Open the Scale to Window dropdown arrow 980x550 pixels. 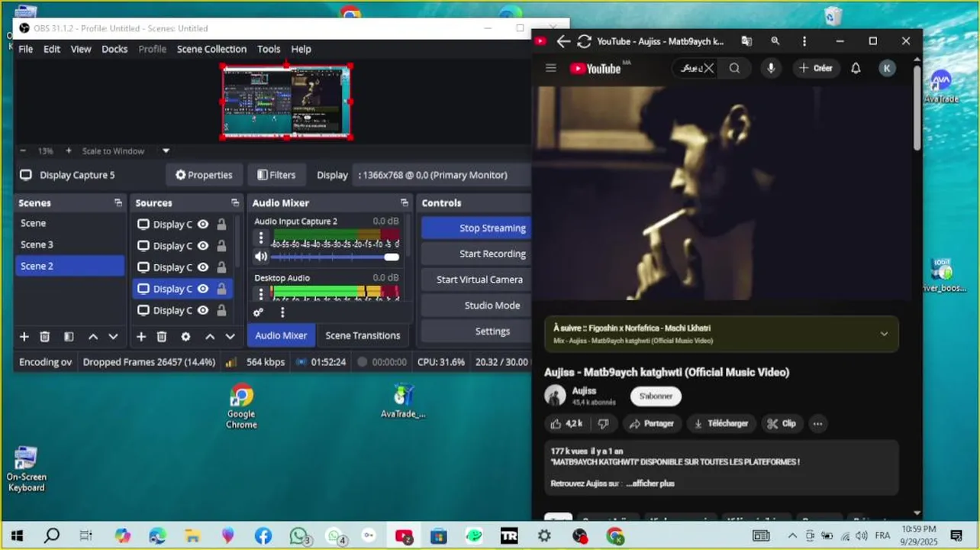point(166,151)
